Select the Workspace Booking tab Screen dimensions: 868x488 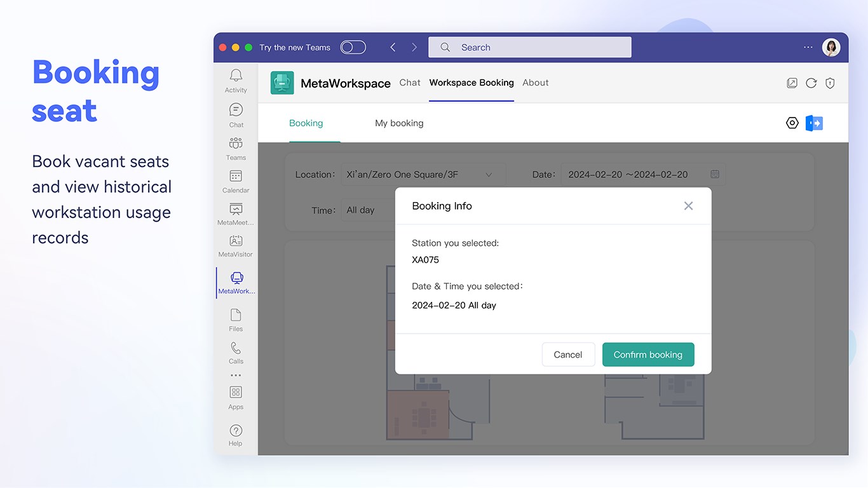coord(471,83)
